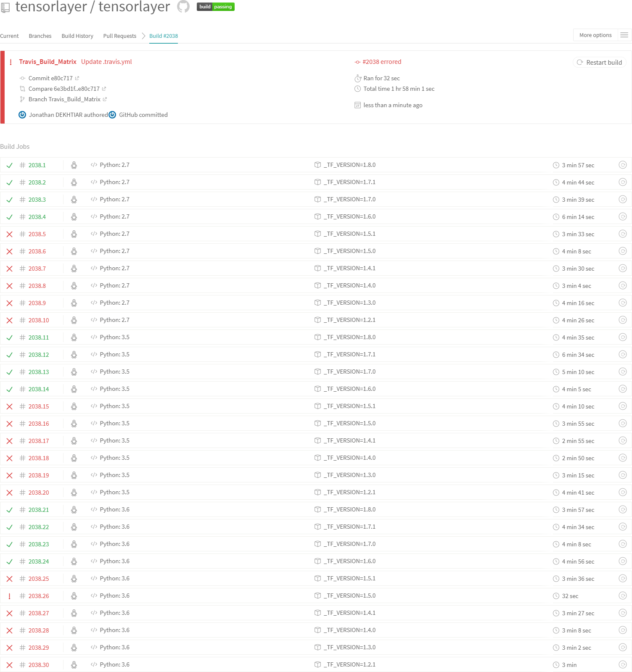Restart job 2038.5 using its restart icon
Image resolution: width=632 pixels, height=672 pixels.
click(x=623, y=234)
